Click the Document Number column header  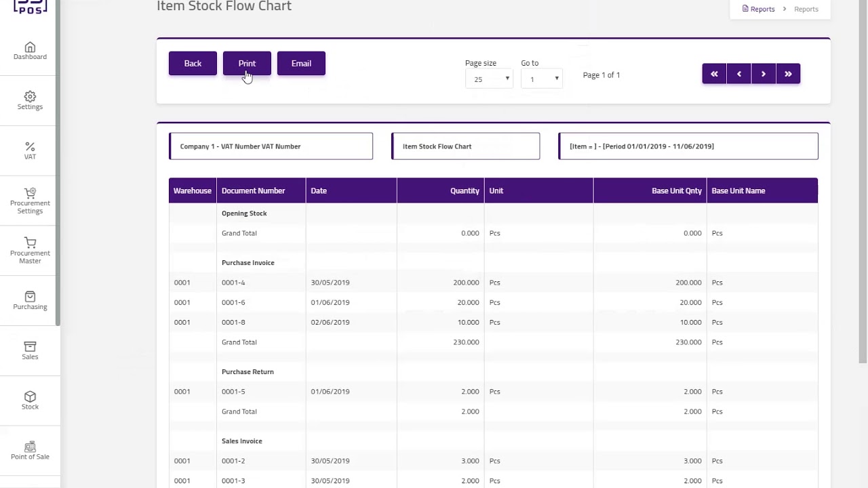tap(261, 190)
